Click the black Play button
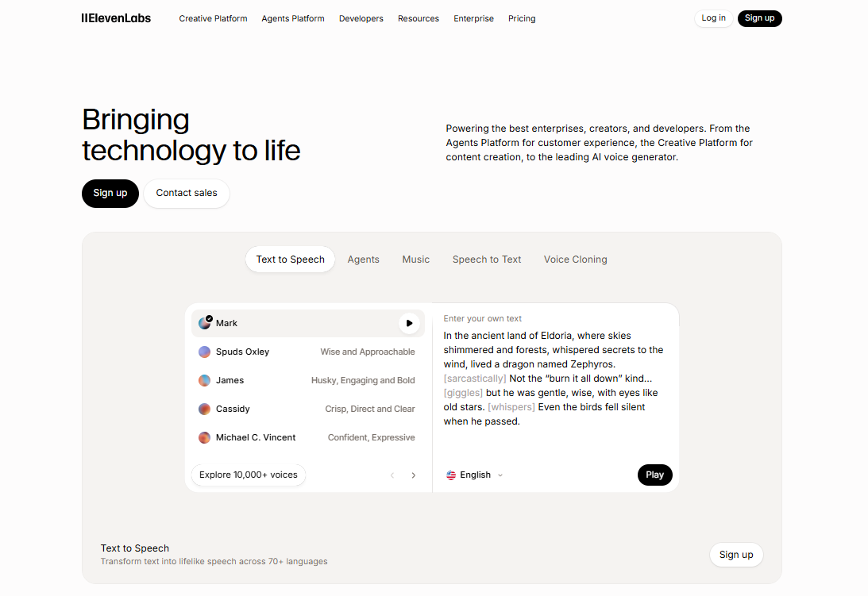The height and width of the screenshot is (596, 868). (655, 475)
